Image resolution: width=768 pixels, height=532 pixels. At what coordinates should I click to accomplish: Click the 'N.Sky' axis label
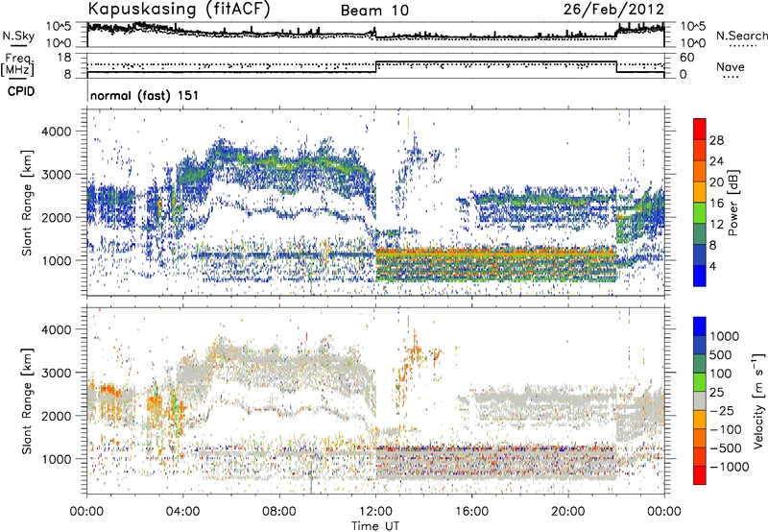[x=18, y=36]
